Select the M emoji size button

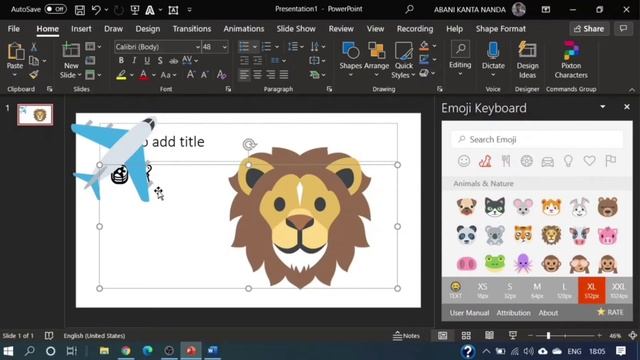coord(537,290)
